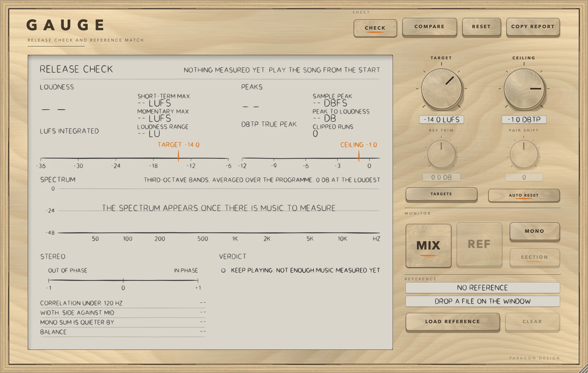
Task: Click the Pair Shift knob
Action: coord(524,154)
